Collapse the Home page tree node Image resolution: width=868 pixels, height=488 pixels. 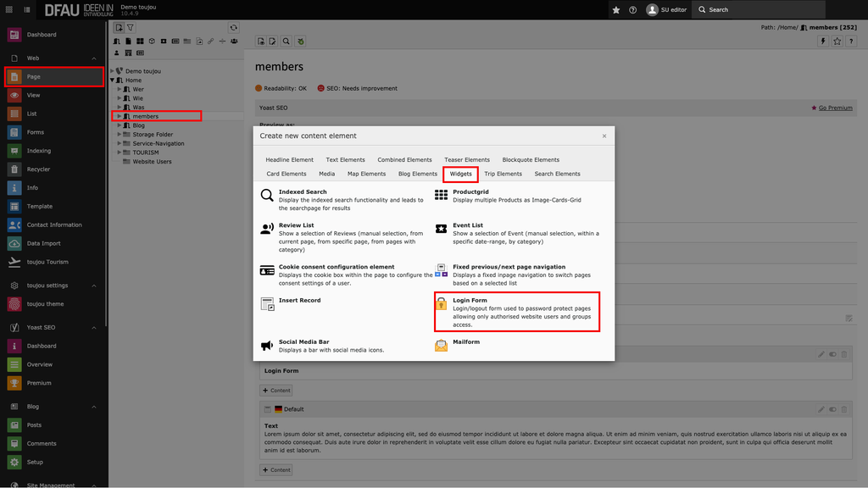[x=113, y=80]
